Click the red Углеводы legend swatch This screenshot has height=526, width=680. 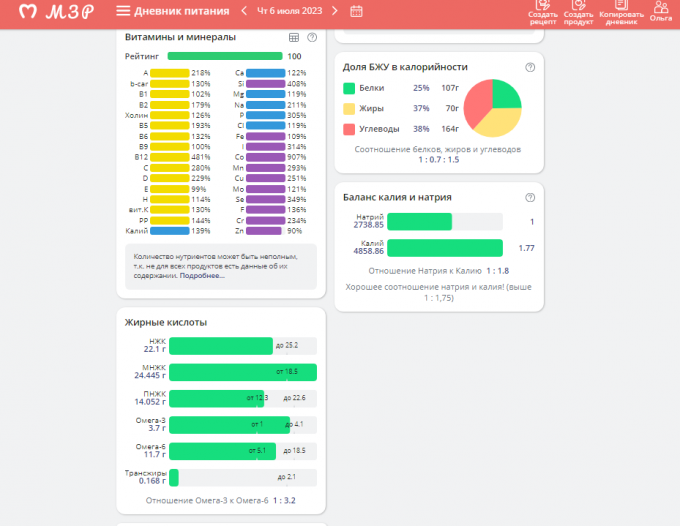[x=349, y=129]
